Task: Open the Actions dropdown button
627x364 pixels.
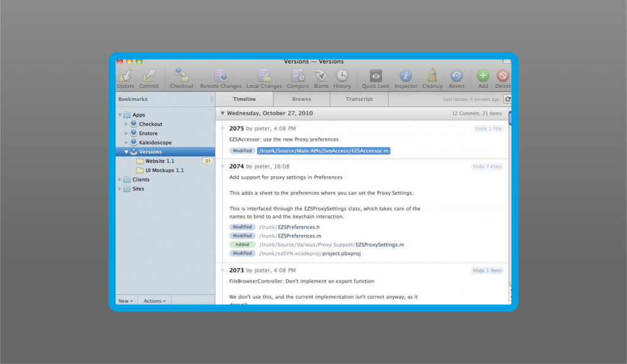Action: pos(154,301)
